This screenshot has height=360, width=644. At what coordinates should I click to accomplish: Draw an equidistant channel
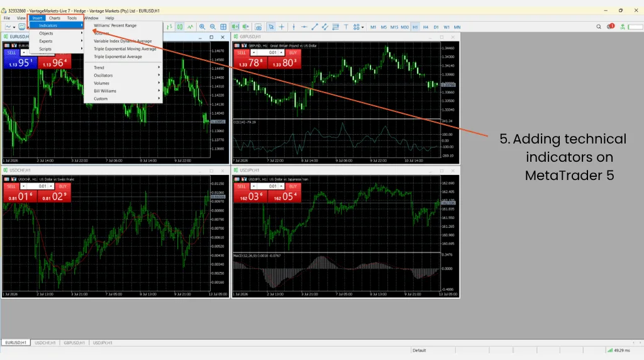pos(325,27)
